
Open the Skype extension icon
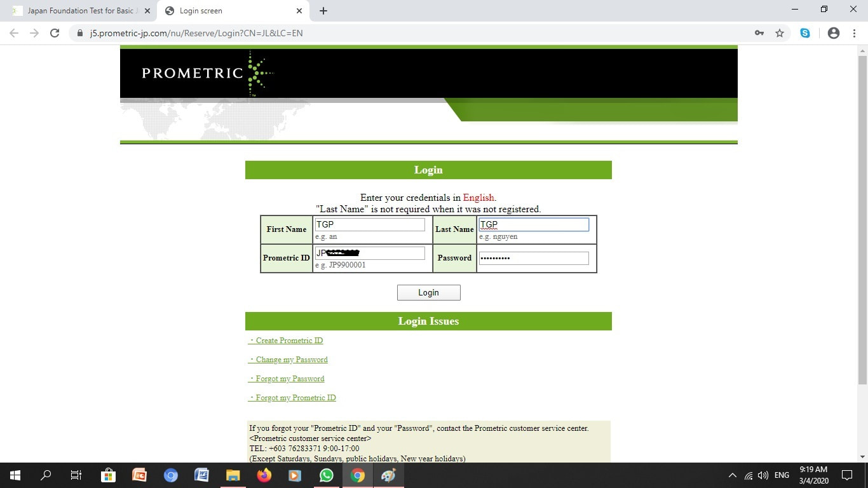805,33
